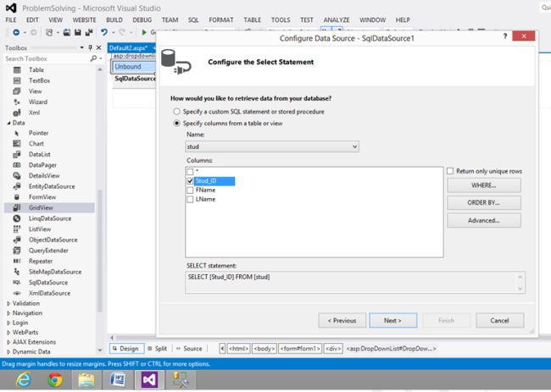Expand the Navigation toolbox section
This screenshot has width=551, height=392.
pyautogui.click(x=8, y=313)
